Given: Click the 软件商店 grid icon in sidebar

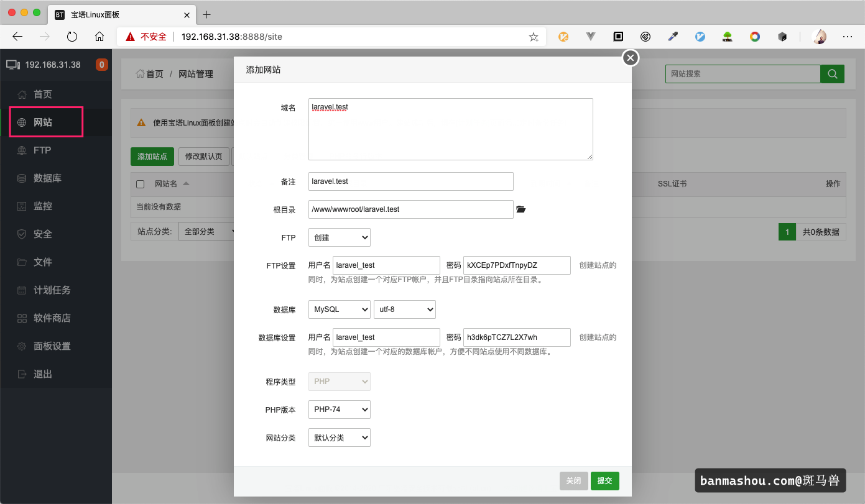Looking at the screenshot, I should tap(22, 318).
